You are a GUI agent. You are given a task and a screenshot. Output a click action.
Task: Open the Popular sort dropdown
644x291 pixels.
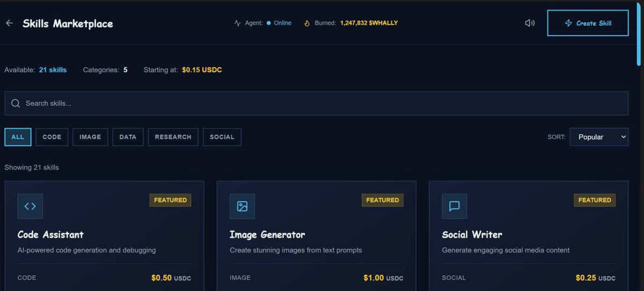pyautogui.click(x=599, y=137)
